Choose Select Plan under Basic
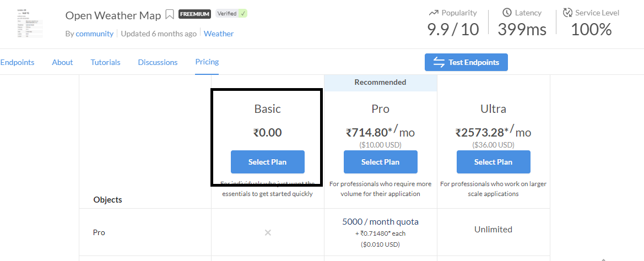Viewport: 644px width, 261px height. (267, 162)
